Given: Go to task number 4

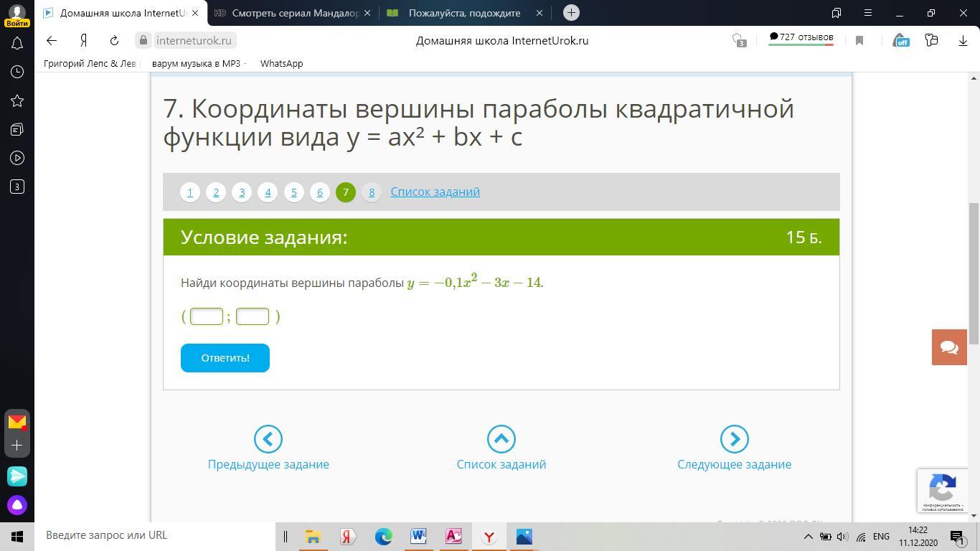Looking at the screenshot, I should point(268,192).
